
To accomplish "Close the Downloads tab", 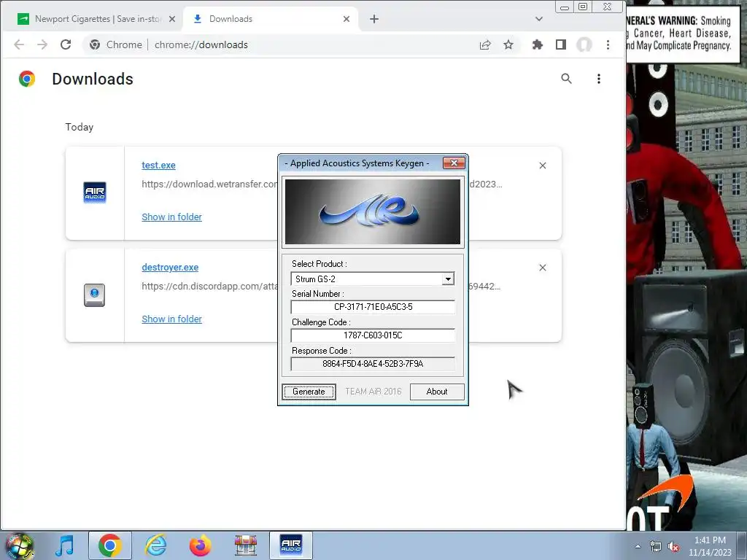I will coord(347,19).
